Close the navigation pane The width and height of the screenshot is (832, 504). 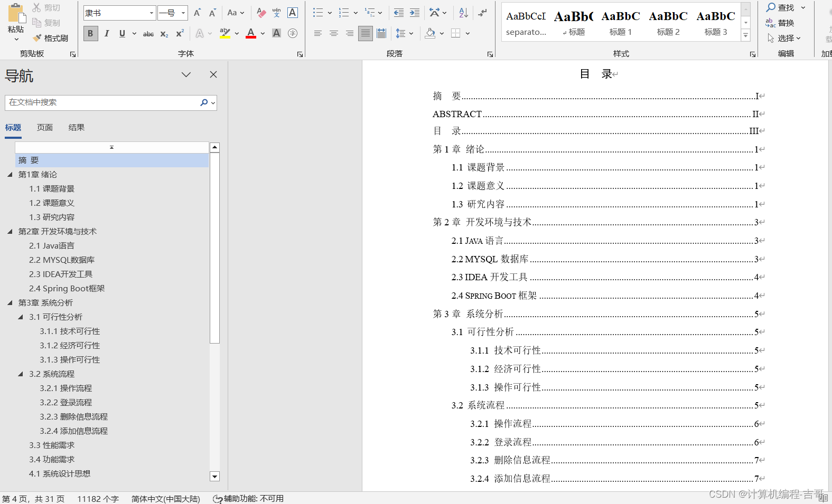click(x=213, y=74)
